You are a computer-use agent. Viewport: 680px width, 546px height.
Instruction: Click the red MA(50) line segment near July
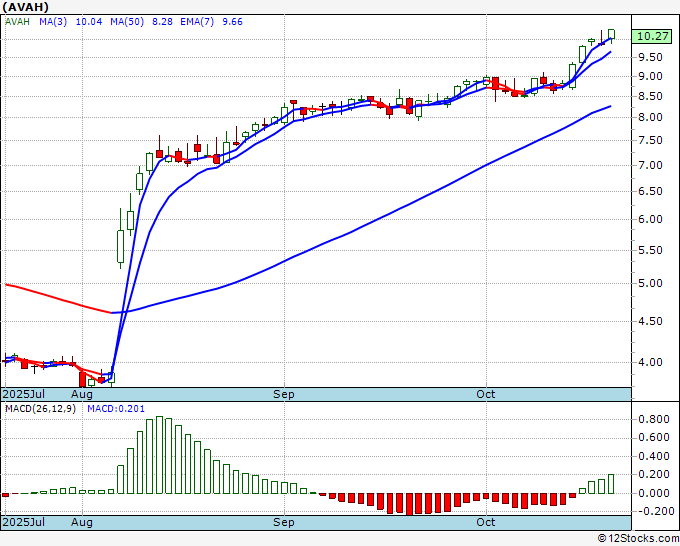coord(57,298)
